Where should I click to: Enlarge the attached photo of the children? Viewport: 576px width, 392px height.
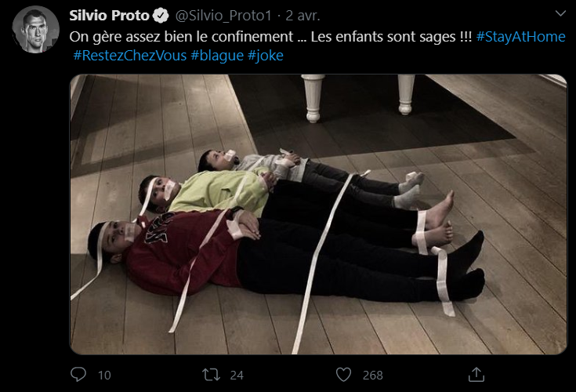318,215
